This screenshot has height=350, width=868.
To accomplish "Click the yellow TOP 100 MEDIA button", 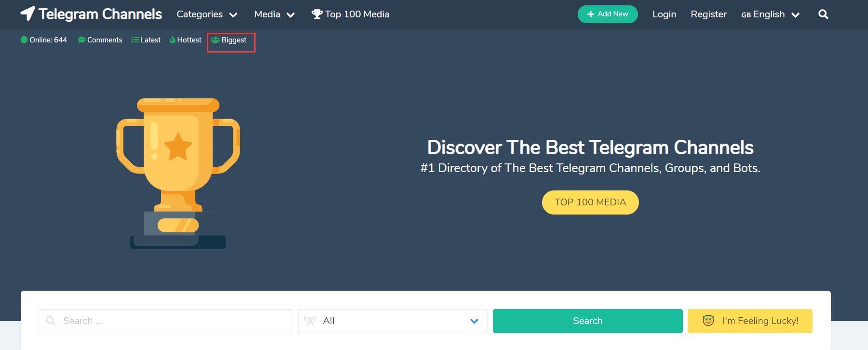I will (x=590, y=202).
